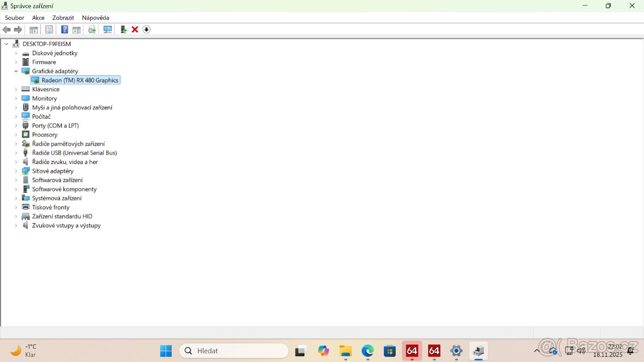Select Radeon (TM) RX 480 Graphics device
Screen dimensions: 644x362
79,80
